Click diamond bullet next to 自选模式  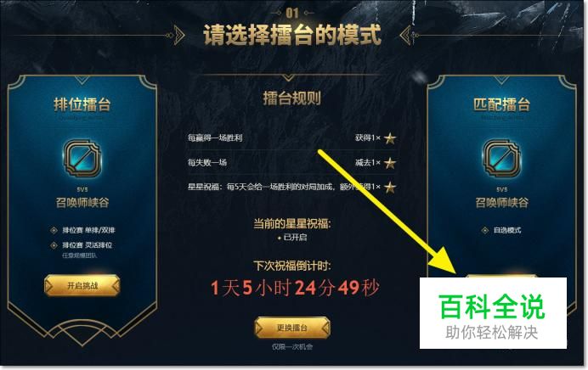(485, 230)
